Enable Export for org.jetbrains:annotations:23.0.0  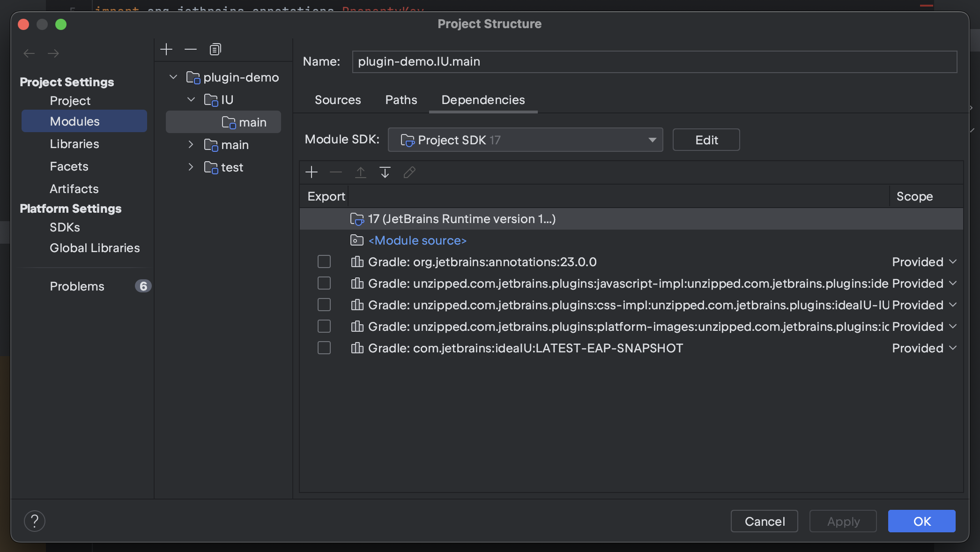[324, 261]
